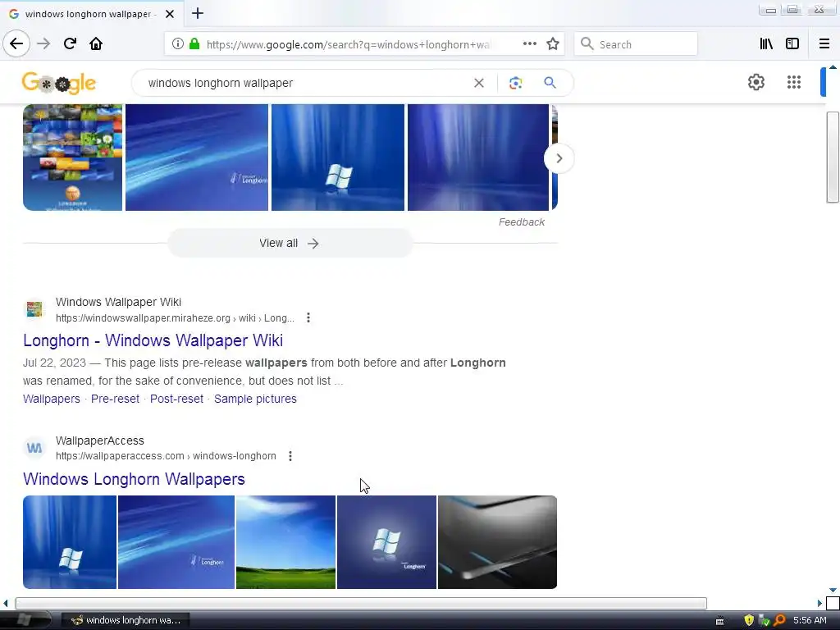Click the Windows Wallpaper Wiki favicon

tap(34, 309)
